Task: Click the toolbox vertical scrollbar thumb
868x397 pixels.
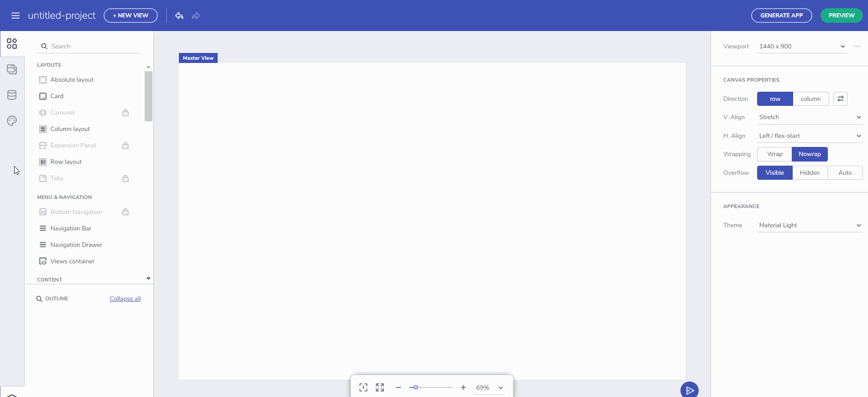Action: tap(148, 96)
